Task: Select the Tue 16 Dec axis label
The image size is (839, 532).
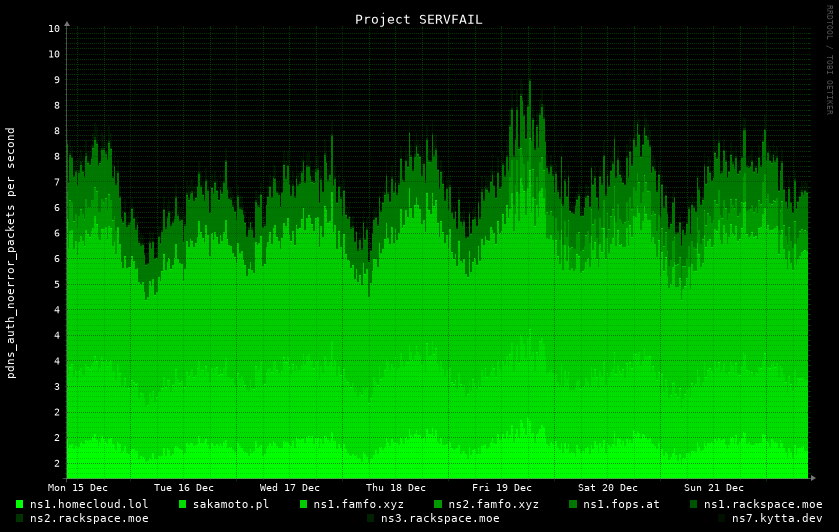Action: click(184, 488)
